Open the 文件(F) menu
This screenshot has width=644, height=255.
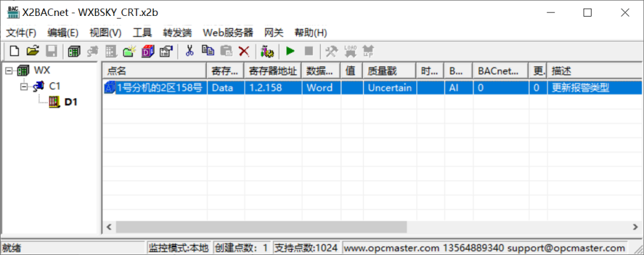[x=21, y=33]
